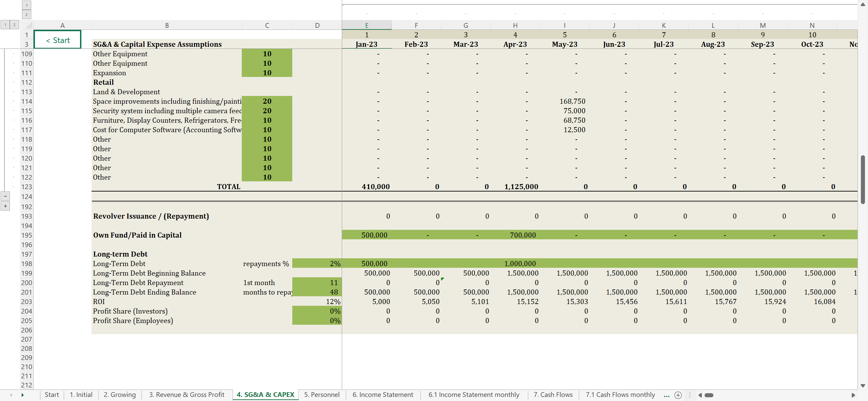
Task: Add a new sheet with plus icon
Action: coord(678,395)
